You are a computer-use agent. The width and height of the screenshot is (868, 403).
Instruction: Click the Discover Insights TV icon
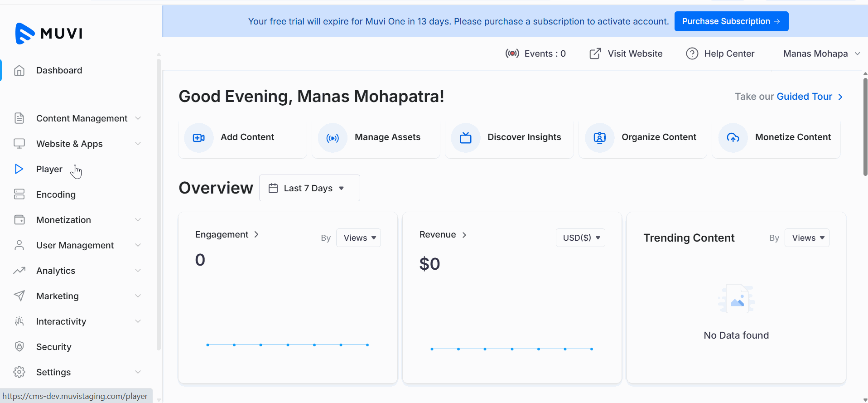click(x=466, y=138)
